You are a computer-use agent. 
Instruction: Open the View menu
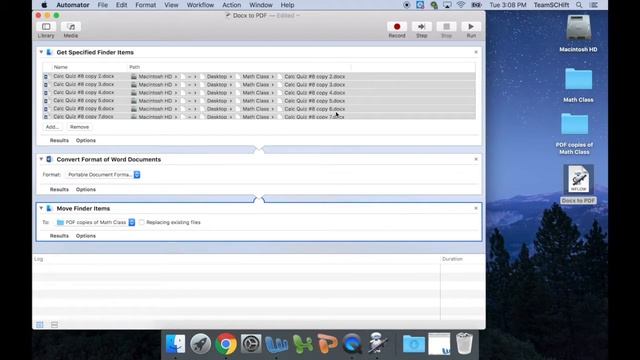[171, 5]
